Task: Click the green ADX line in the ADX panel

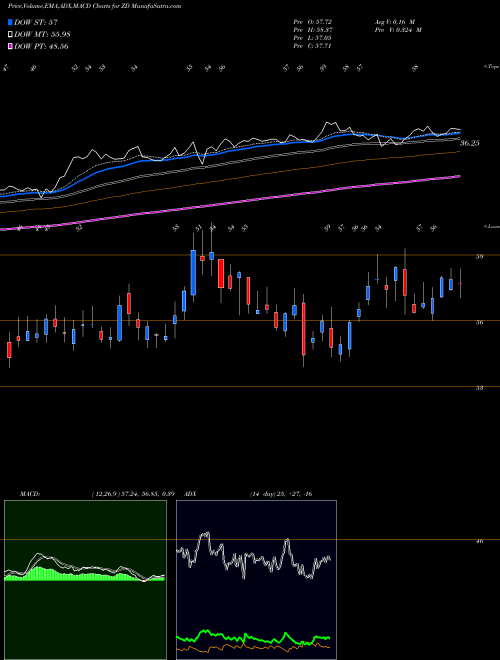Action: click(253, 636)
